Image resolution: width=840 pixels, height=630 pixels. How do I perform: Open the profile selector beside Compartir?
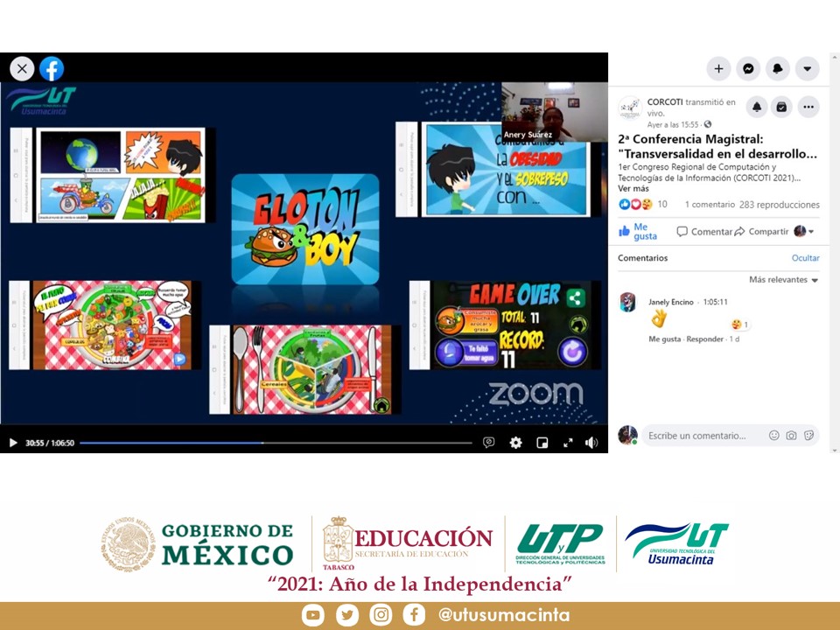tap(803, 232)
